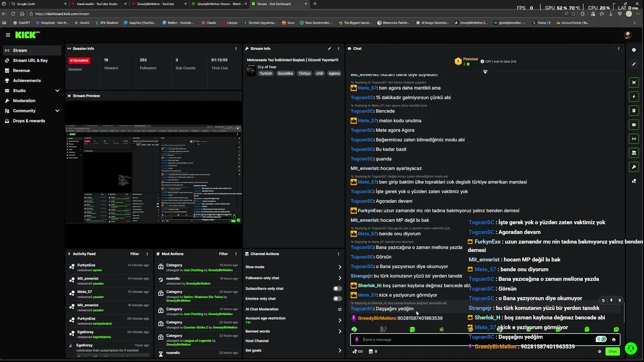Open Mod Actions three-dot options
The width and height of the screenshot is (644, 362).
pyautogui.click(x=236, y=254)
